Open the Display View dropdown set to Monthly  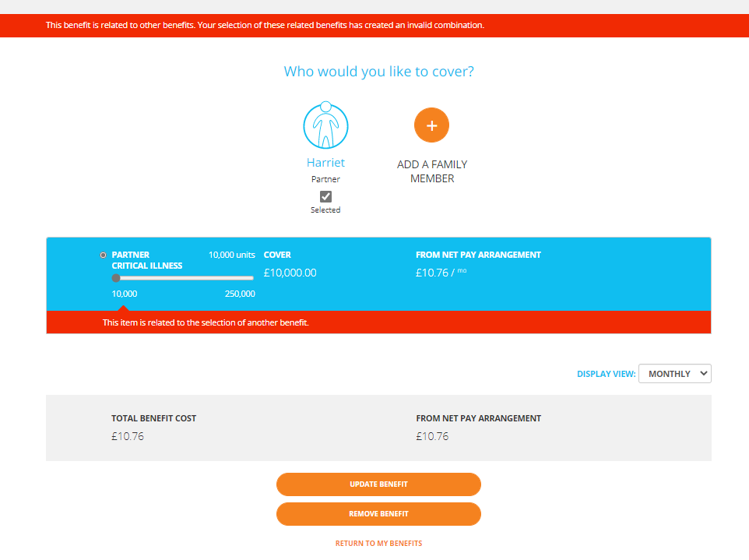pos(674,374)
